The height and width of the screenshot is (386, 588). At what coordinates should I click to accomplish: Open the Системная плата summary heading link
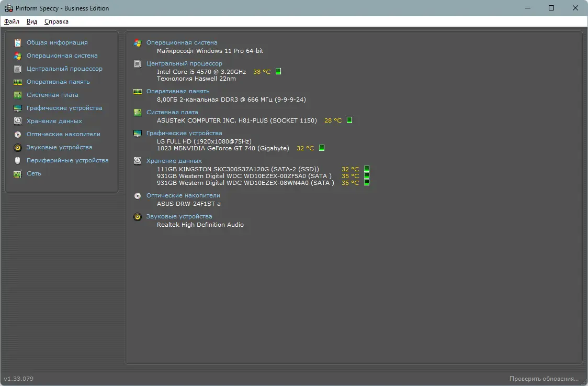(172, 112)
